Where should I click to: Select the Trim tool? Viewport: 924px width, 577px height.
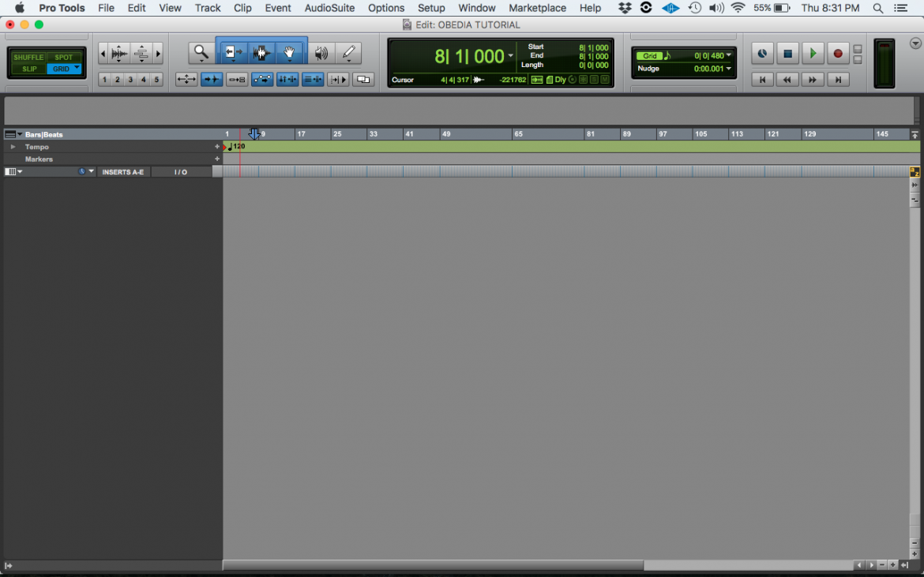coord(232,53)
